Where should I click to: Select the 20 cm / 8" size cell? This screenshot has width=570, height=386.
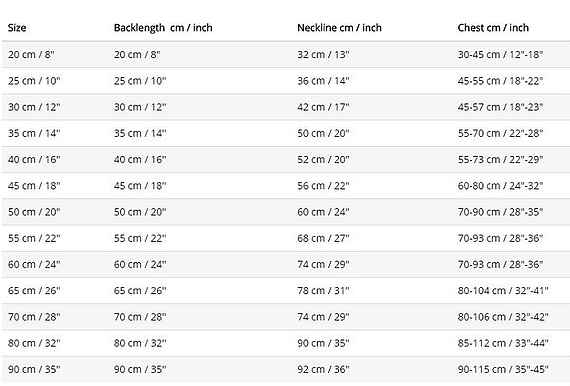point(31,55)
